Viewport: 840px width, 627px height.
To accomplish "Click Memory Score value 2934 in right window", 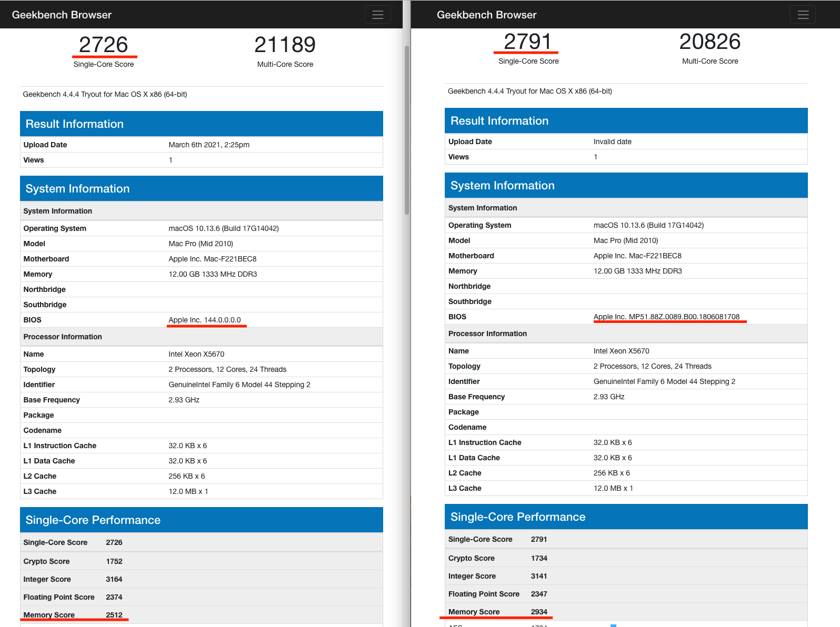I will [x=539, y=612].
